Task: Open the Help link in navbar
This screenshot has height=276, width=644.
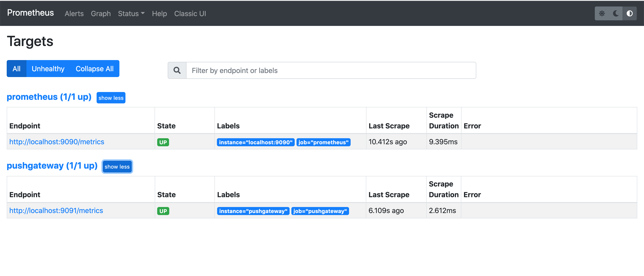Action: pyautogui.click(x=159, y=13)
